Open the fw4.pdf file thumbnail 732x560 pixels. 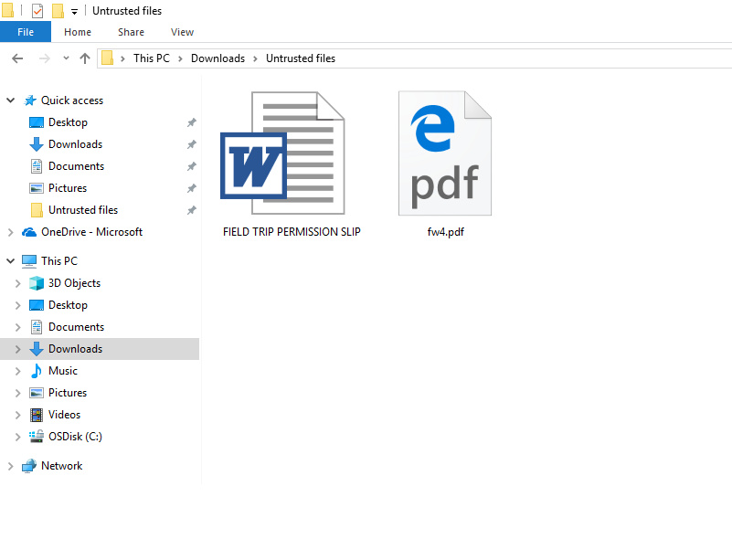(445, 153)
